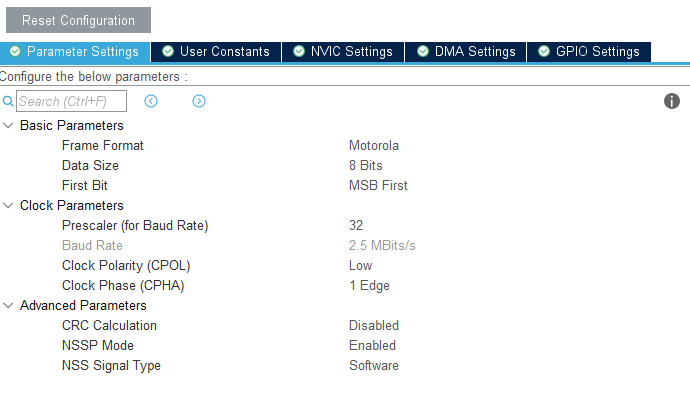Select the Prescaler value 32
This screenshot has width=690, height=393.
pos(356,225)
